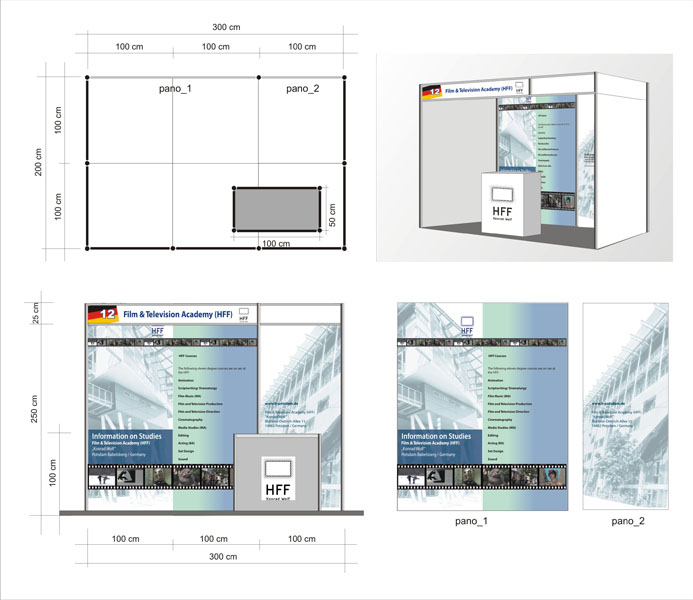Image resolution: width=693 pixels, height=600 pixels.
Task: Click the German flag '12' badge in the 3D render
Action: point(432,92)
